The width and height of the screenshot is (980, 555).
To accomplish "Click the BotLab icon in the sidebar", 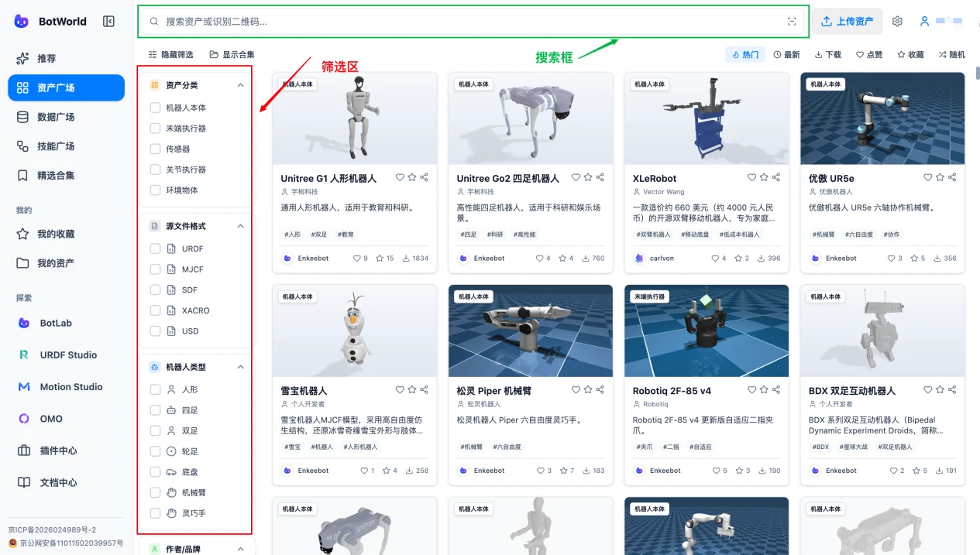I will 23,323.
